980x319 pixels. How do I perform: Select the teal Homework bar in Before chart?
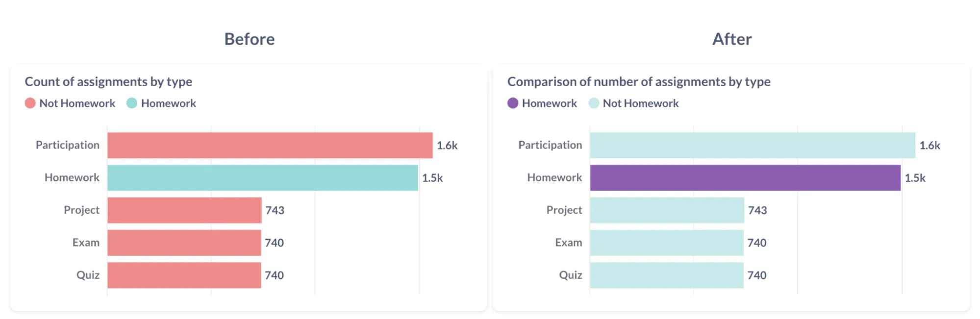click(x=262, y=178)
